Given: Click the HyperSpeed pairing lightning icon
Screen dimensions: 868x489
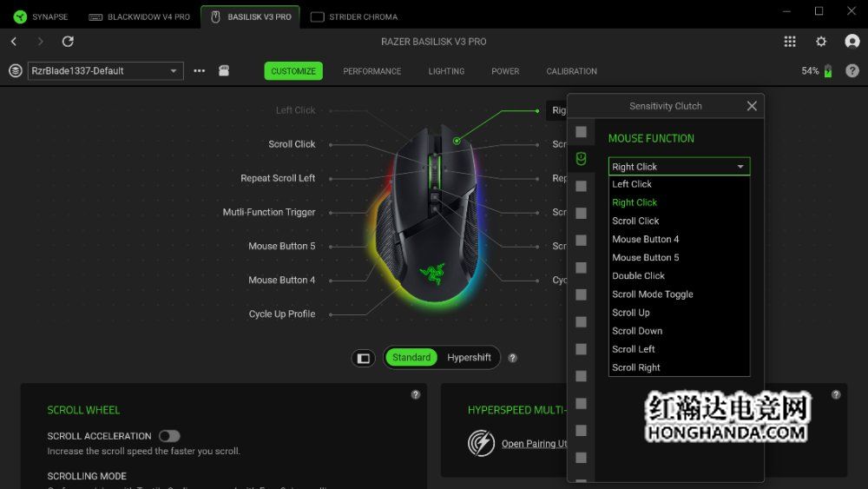Looking at the screenshot, I should [x=481, y=443].
